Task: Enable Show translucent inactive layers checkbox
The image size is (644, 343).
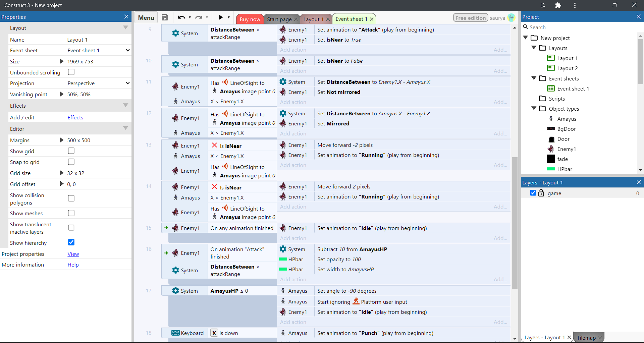Action: click(71, 228)
